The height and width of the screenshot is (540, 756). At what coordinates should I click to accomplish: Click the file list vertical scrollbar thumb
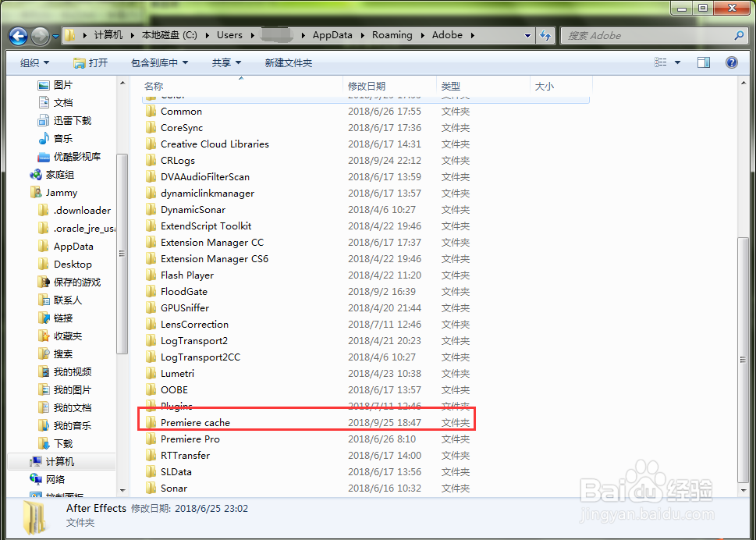tap(743, 361)
